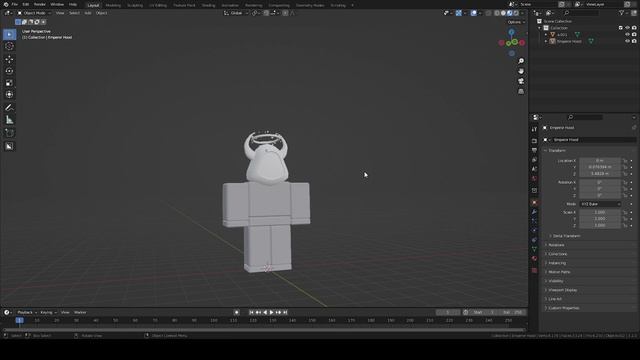Screen dimensions: 640x360
Task: Select the Select Box tool
Action: tap(9, 34)
